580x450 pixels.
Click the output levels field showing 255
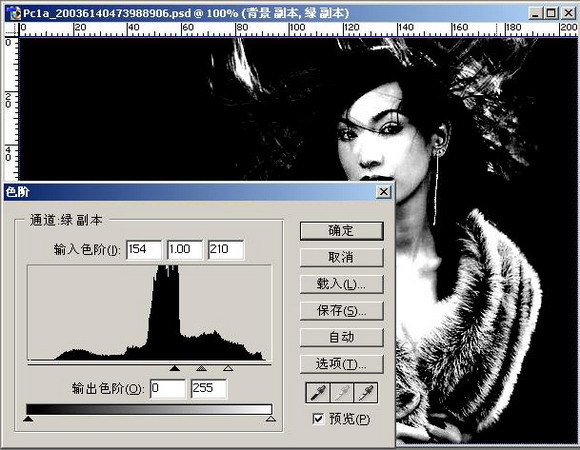209,389
